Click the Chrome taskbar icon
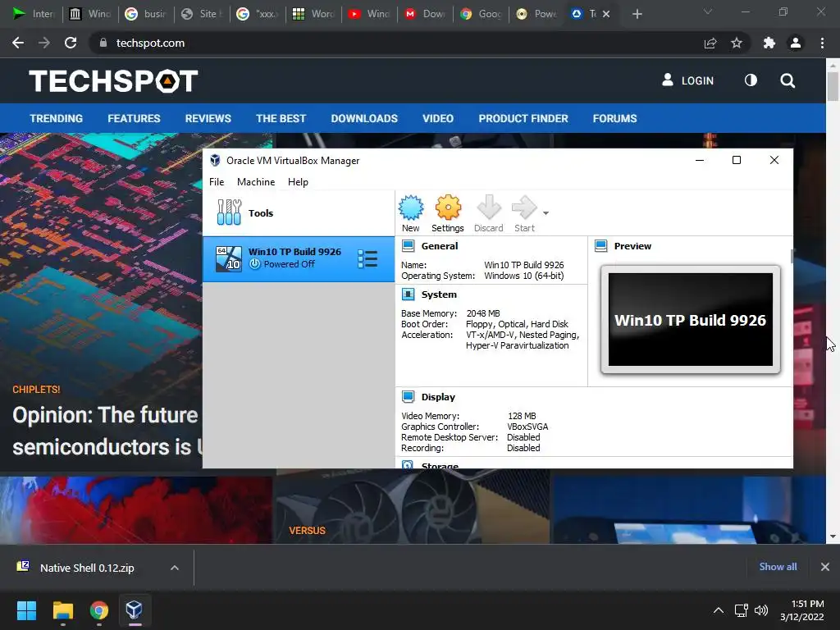 pos(99,610)
